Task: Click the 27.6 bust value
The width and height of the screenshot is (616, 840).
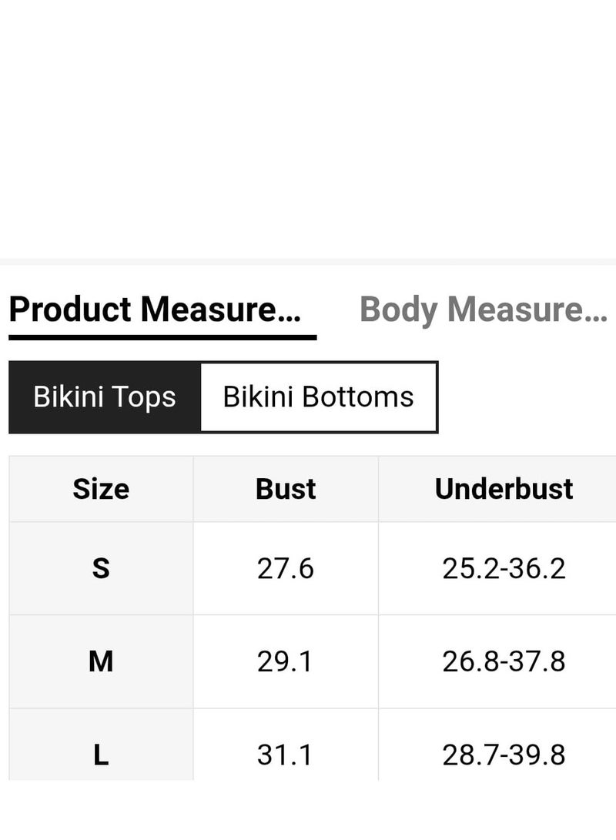Action: click(286, 569)
